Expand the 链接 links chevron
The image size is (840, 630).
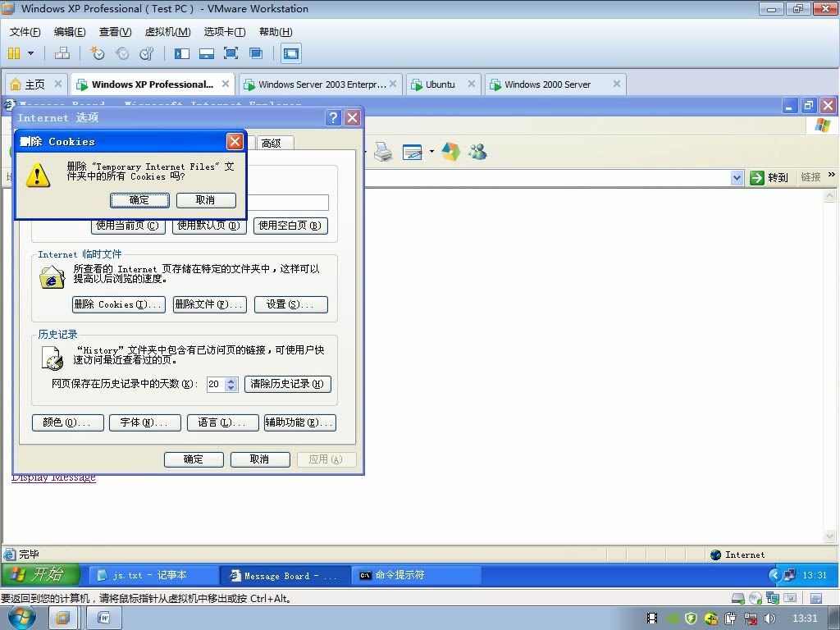click(x=832, y=175)
